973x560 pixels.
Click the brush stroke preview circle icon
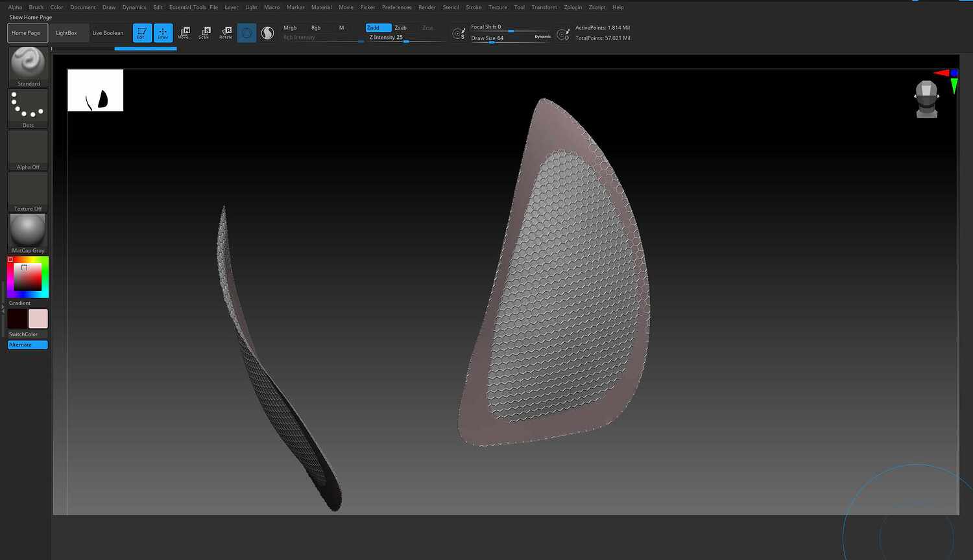[x=246, y=32]
